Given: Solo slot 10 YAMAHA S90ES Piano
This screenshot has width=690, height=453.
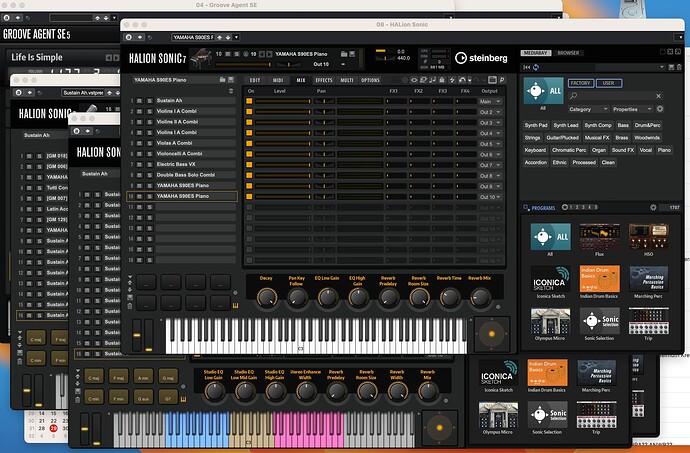Looking at the screenshot, I should tap(150, 196).
